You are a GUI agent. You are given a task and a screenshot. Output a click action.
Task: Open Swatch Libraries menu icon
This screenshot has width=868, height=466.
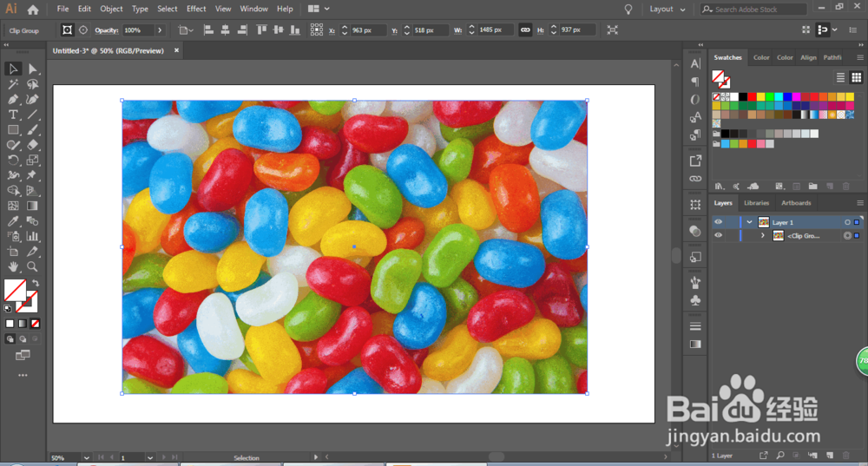[x=719, y=187]
